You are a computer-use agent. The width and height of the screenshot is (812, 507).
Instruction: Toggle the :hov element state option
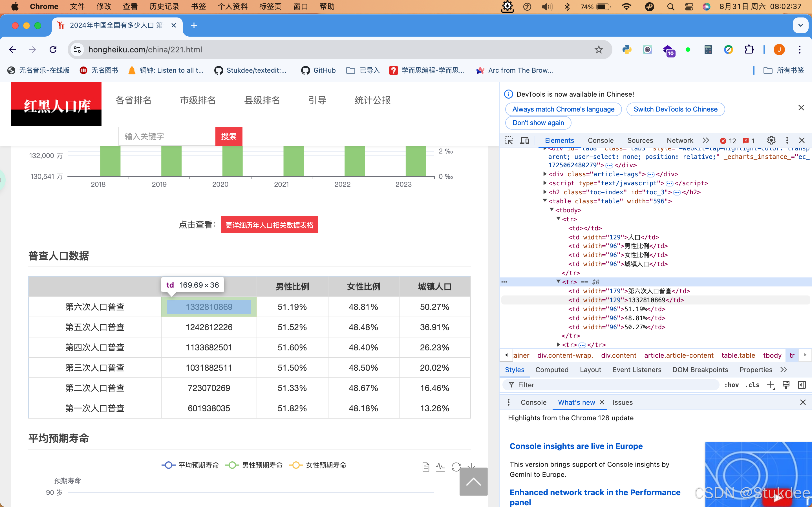731,385
